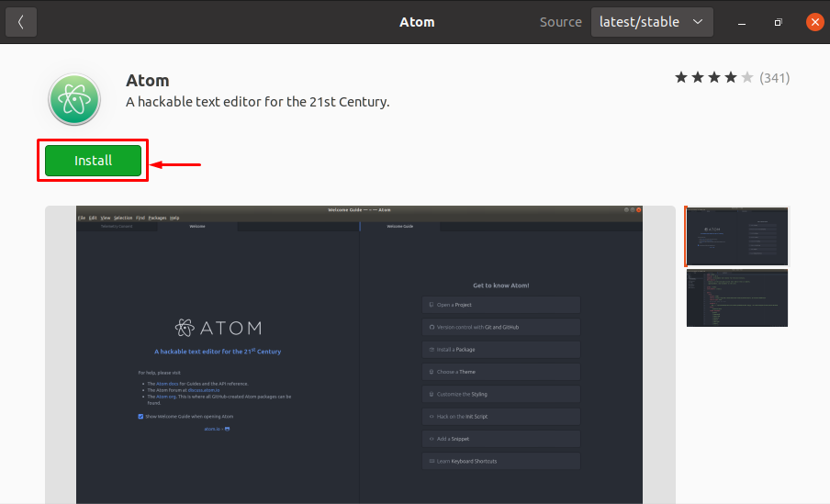Click the large Atom welcome screenshot
The width and height of the screenshot is (830, 504).
click(x=359, y=354)
